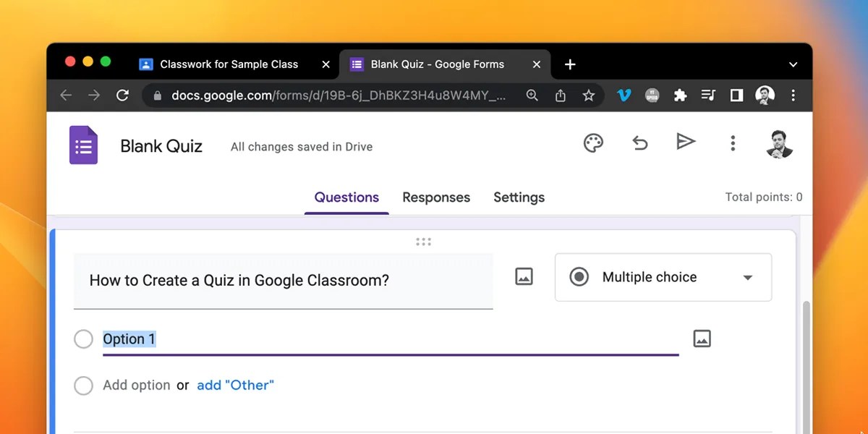Click the Add option text
868x434 pixels.
pyautogui.click(x=137, y=385)
